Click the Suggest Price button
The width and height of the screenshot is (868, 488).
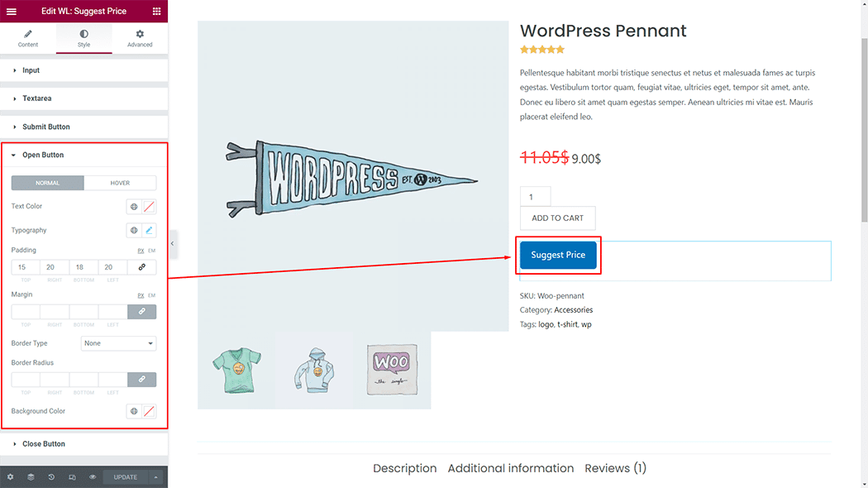coord(558,256)
